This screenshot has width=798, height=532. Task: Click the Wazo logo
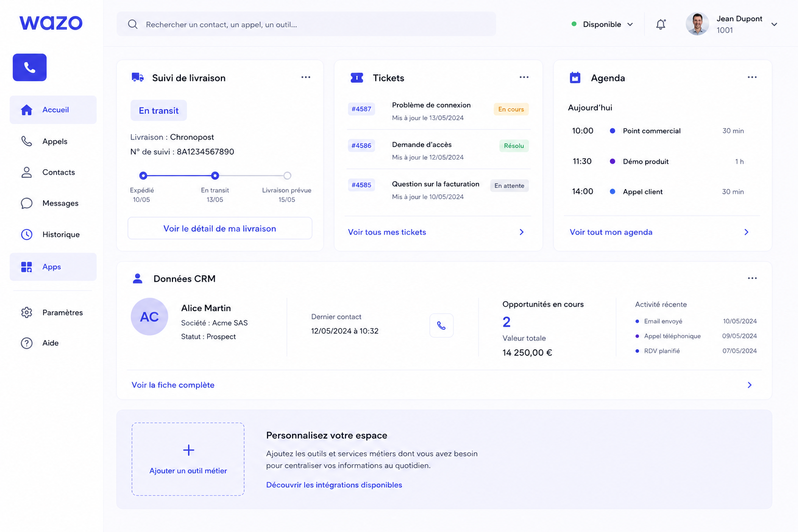[x=51, y=23]
